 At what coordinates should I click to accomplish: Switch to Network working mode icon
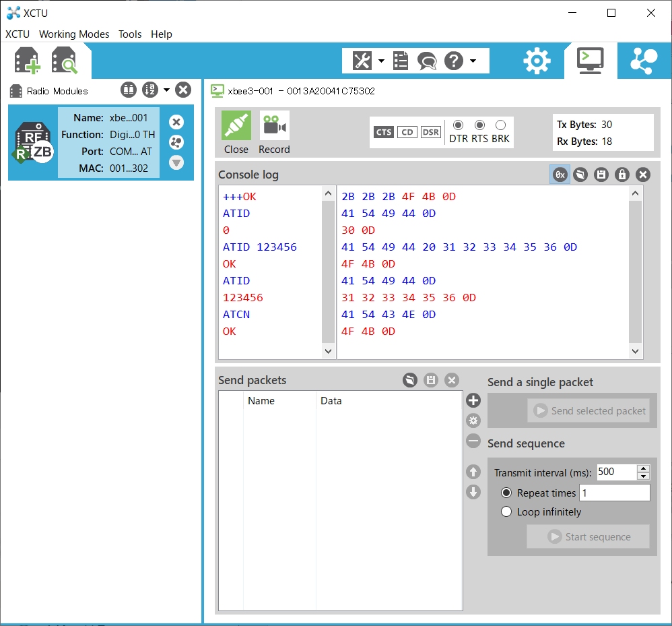644,61
